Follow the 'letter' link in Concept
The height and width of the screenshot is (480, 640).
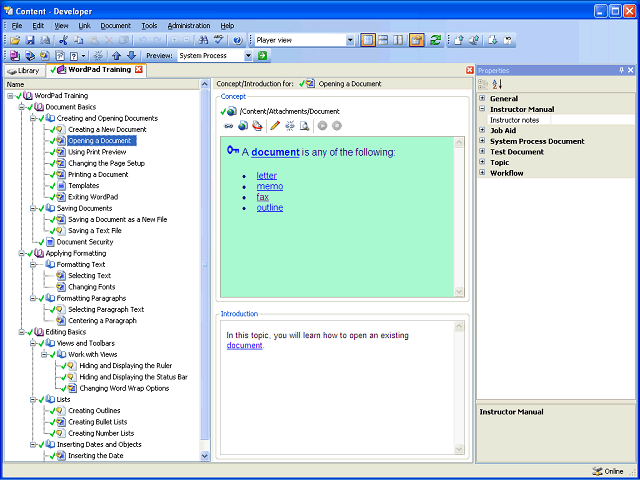click(267, 176)
